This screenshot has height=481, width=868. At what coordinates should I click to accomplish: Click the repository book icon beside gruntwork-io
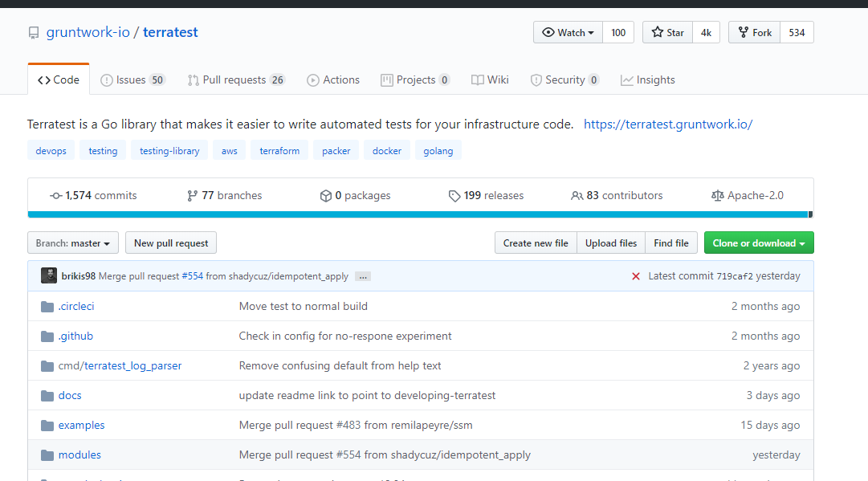click(x=33, y=33)
